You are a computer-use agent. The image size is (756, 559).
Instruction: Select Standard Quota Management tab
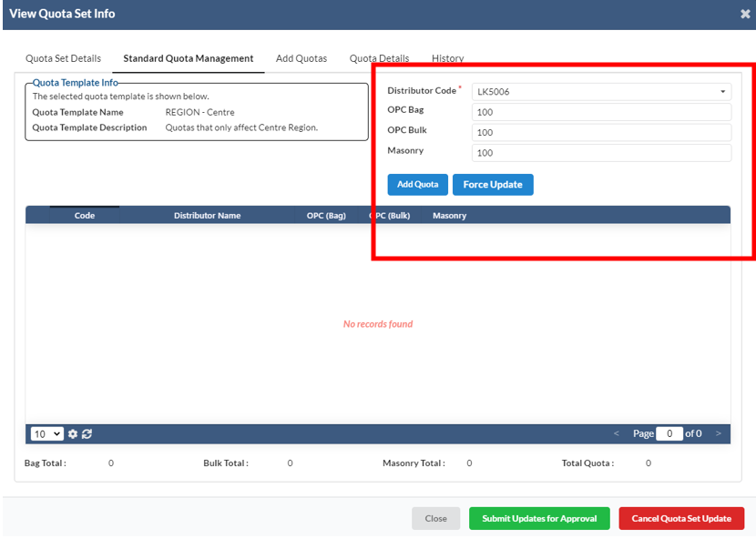tap(188, 58)
